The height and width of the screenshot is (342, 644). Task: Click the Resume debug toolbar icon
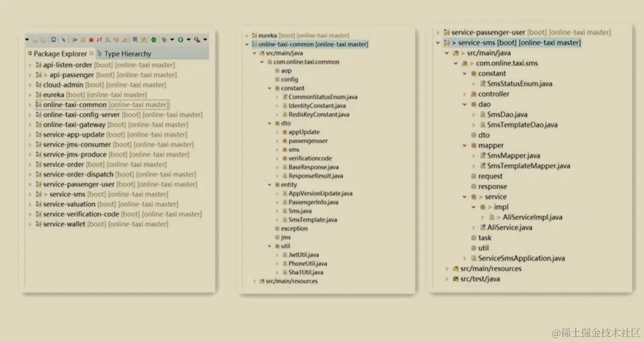(x=74, y=40)
